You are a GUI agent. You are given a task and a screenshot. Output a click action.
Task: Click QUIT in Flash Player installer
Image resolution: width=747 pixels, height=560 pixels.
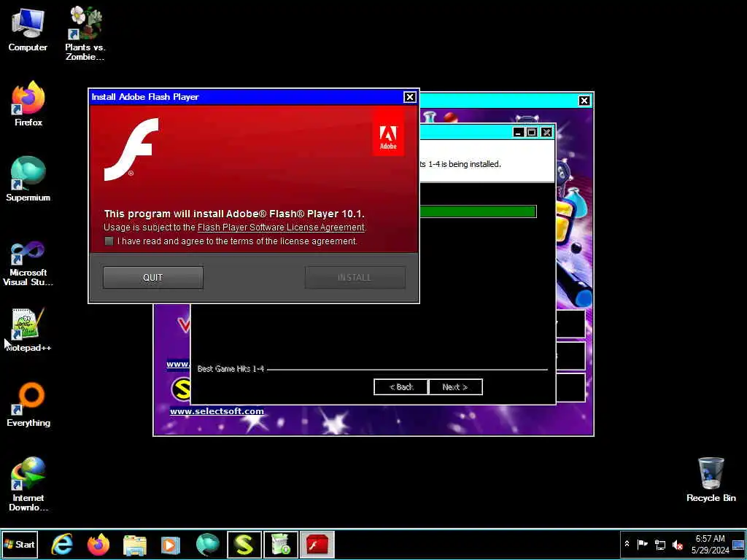pyautogui.click(x=153, y=278)
